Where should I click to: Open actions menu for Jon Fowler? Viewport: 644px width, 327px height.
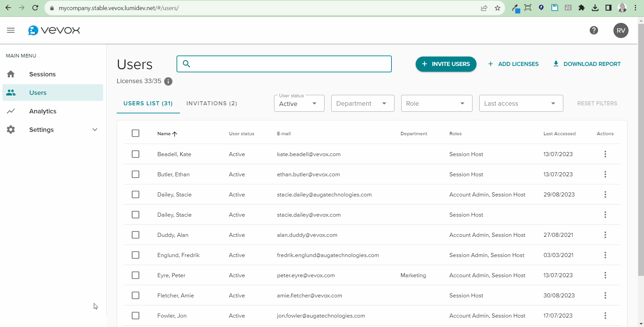(x=605, y=316)
